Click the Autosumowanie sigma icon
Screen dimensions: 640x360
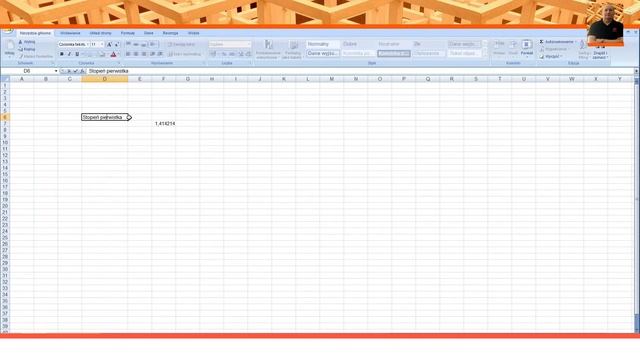coord(541,42)
